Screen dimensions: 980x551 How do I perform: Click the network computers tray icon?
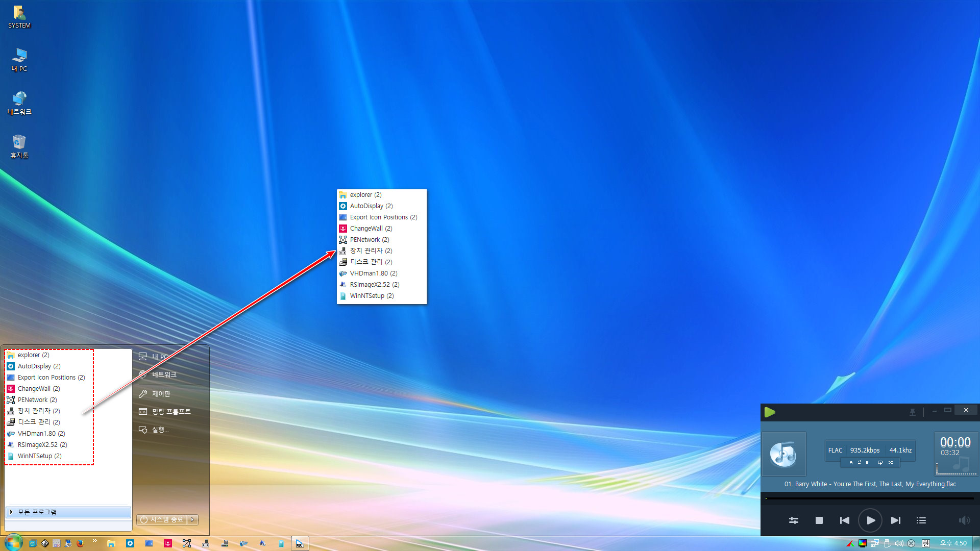875,543
